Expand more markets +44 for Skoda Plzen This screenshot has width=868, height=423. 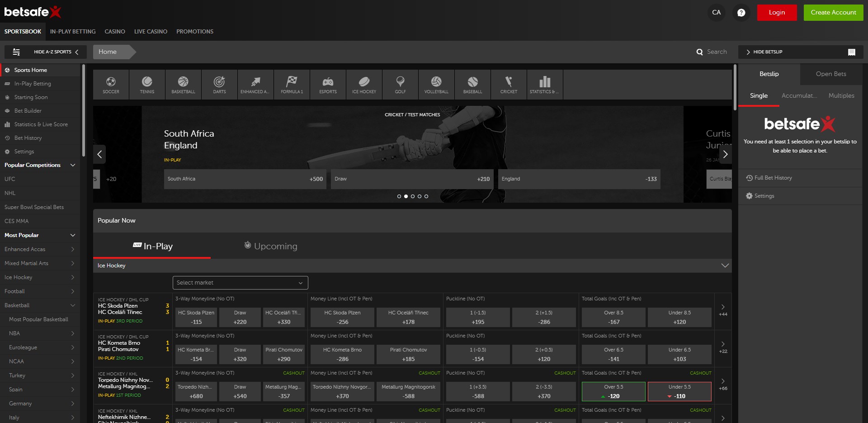point(723,310)
